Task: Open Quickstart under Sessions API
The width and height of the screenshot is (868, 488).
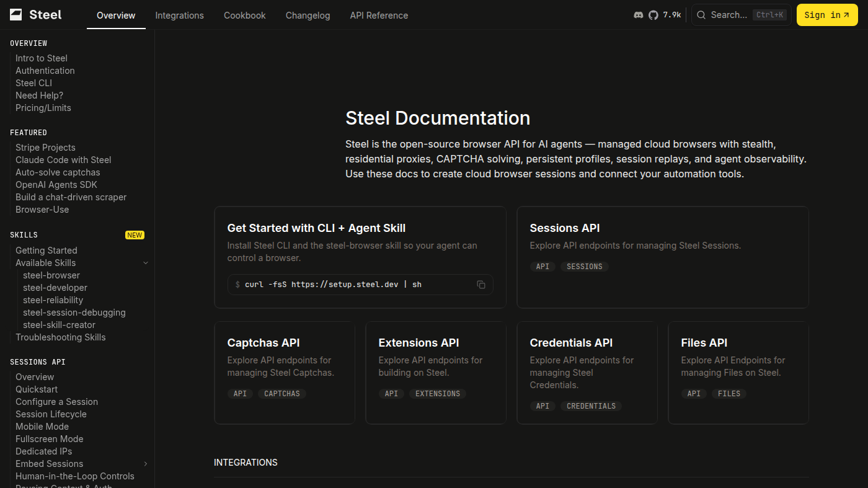Action: tap(37, 389)
